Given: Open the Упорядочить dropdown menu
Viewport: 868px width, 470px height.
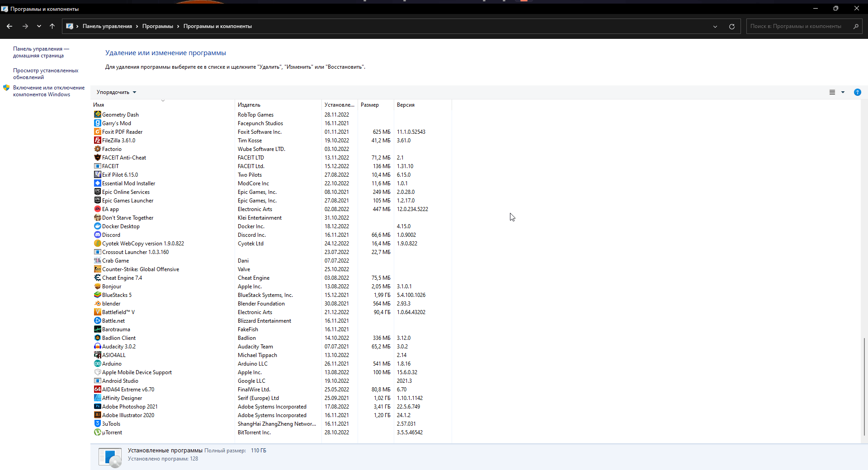Looking at the screenshot, I should 116,92.
